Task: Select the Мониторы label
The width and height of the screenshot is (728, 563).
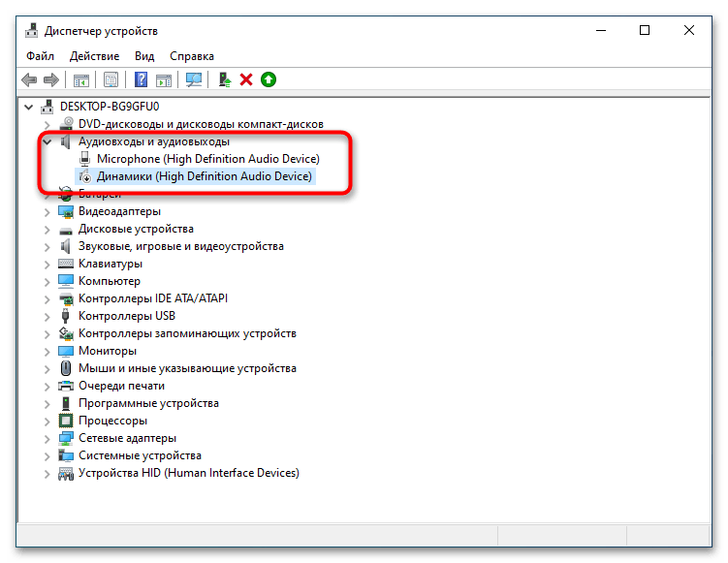Action: (108, 351)
